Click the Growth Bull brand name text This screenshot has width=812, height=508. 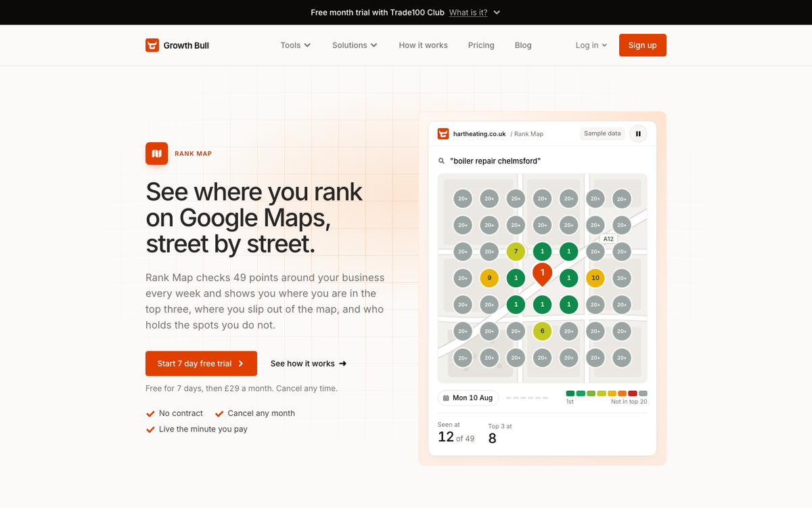point(186,45)
